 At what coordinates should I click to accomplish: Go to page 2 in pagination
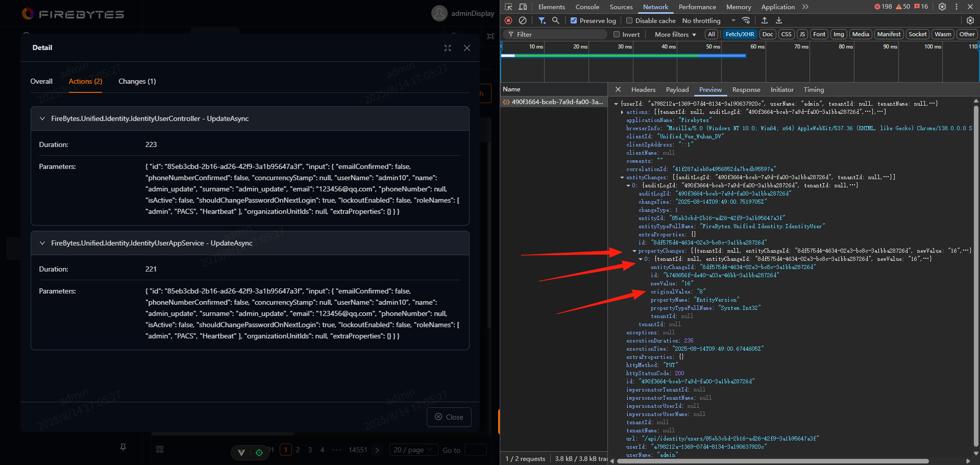click(298, 450)
